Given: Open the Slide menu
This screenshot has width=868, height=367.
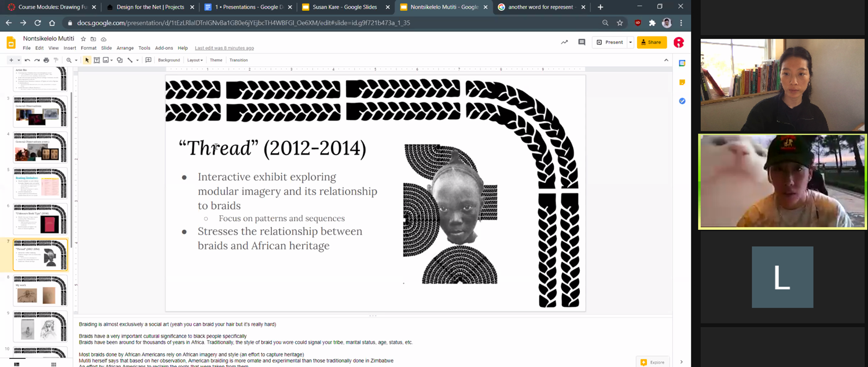Looking at the screenshot, I should (x=106, y=48).
